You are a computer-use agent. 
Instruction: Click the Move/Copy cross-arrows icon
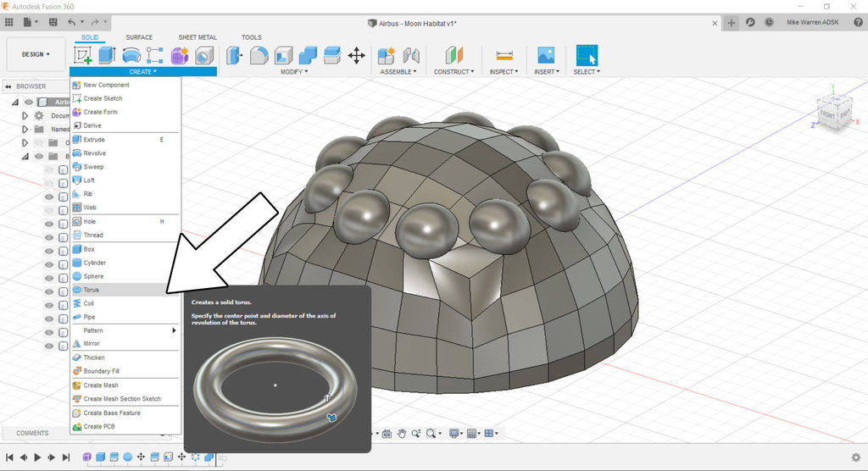pos(356,56)
